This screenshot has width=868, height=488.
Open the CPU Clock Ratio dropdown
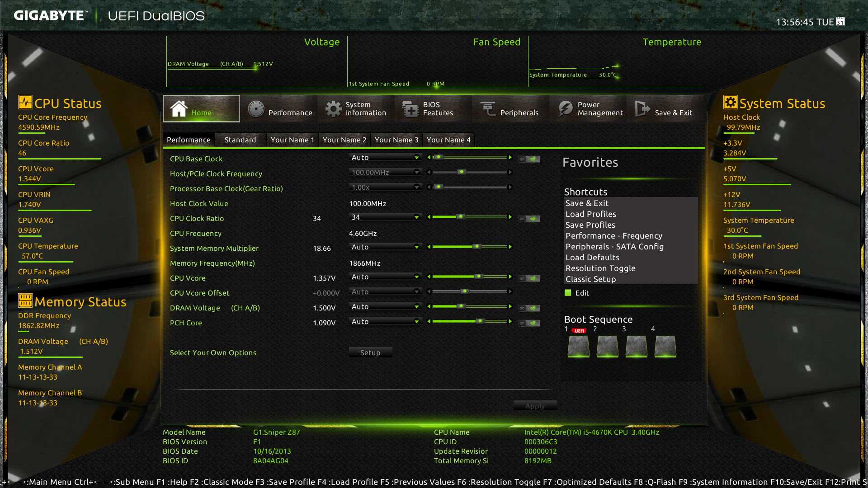pyautogui.click(x=385, y=217)
